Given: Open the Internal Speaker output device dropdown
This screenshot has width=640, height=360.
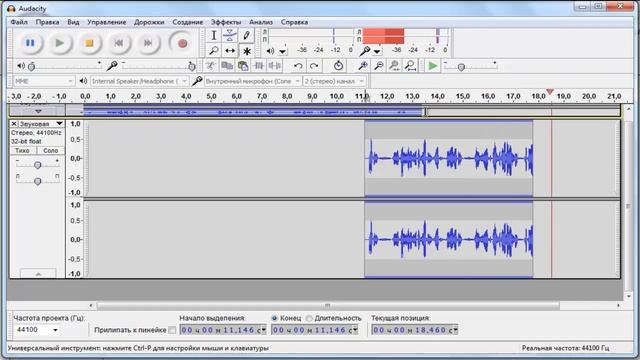Looking at the screenshot, I should pyautogui.click(x=140, y=81).
